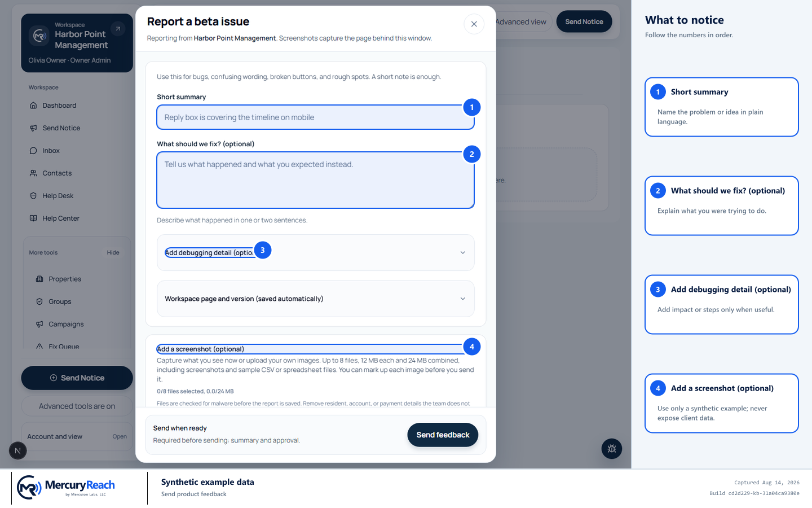Click the Contacts people icon
The height and width of the screenshot is (508, 812).
tap(33, 173)
